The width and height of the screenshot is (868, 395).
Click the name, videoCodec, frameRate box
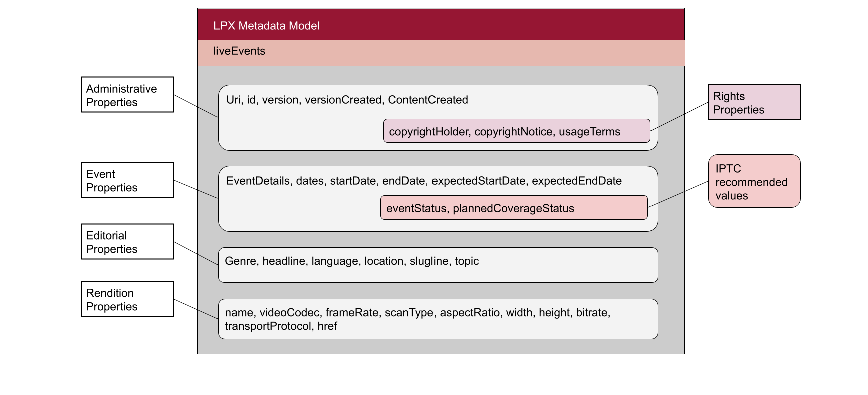click(x=438, y=319)
